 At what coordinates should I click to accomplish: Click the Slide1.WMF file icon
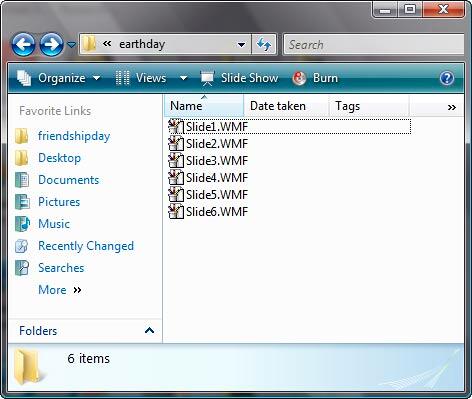pos(176,127)
